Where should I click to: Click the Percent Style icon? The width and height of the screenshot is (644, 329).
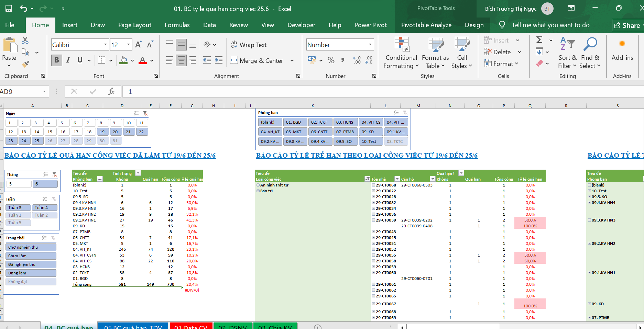[331, 60]
